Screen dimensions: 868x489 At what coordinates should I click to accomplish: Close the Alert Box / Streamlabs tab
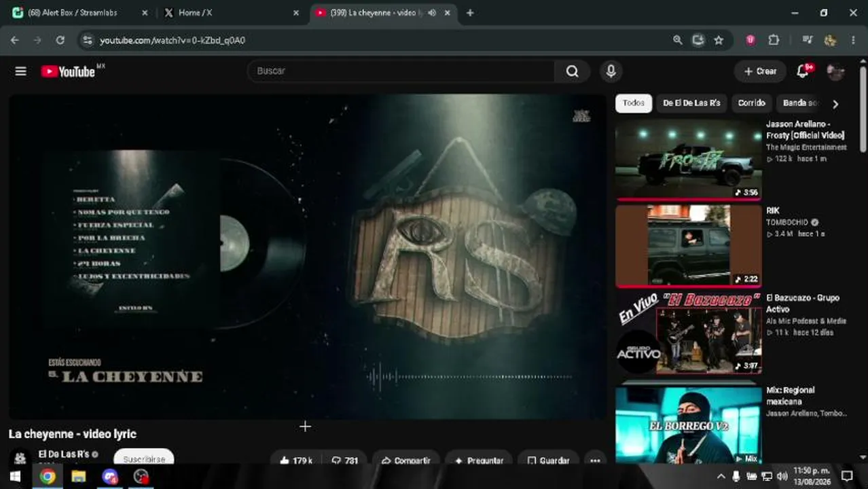(144, 13)
